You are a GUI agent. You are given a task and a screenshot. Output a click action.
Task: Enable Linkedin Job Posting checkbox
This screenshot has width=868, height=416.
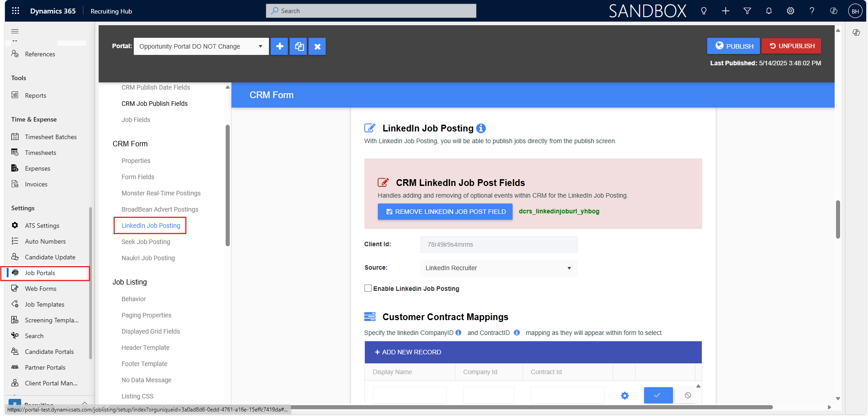pos(368,288)
